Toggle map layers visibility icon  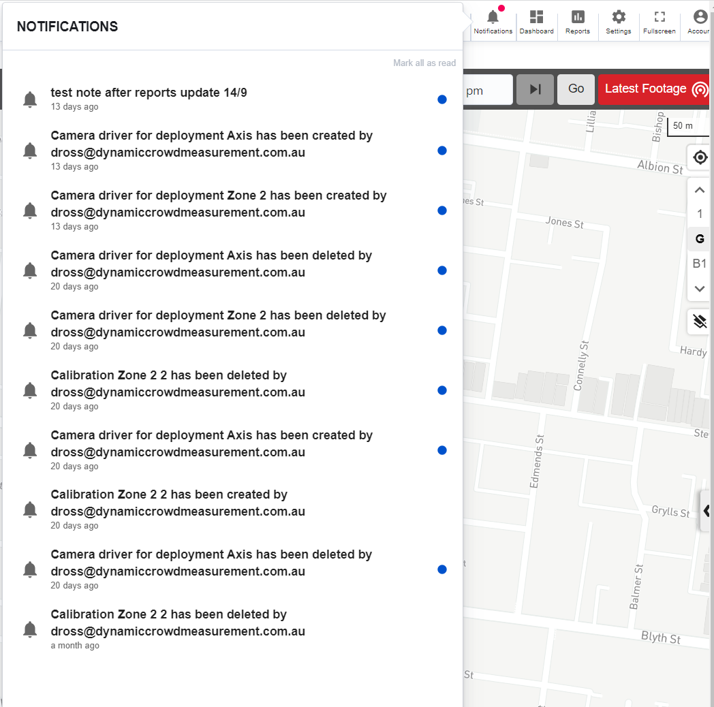pos(700,321)
